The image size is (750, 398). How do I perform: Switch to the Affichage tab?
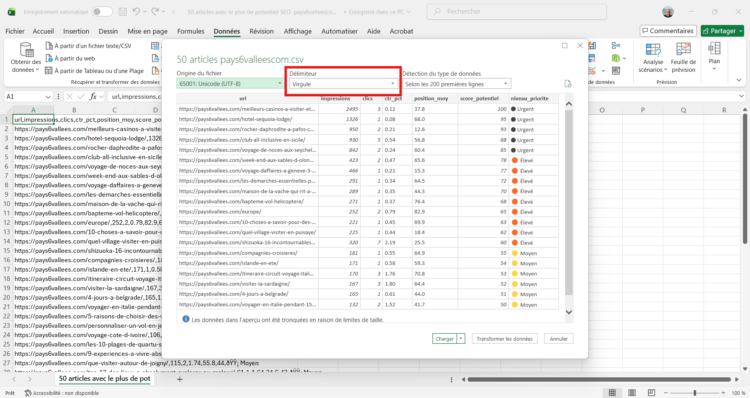[x=298, y=31]
